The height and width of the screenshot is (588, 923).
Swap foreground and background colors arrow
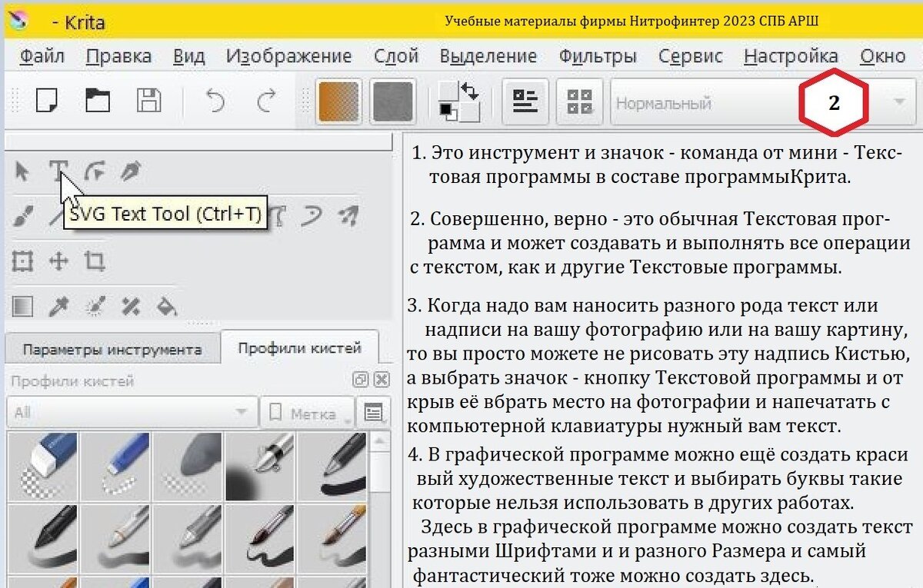[x=469, y=90]
